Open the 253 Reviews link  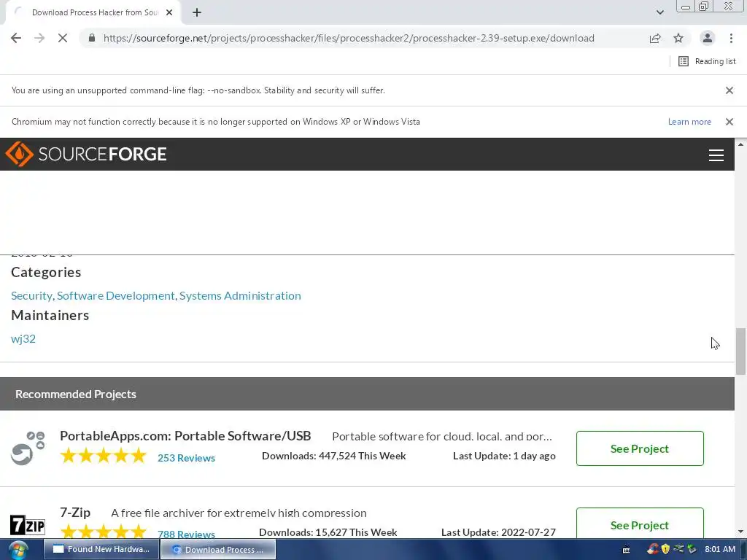pyautogui.click(x=186, y=458)
